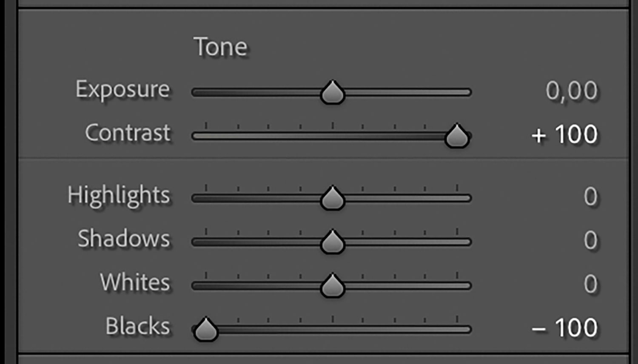The height and width of the screenshot is (364, 638).
Task: Click the Exposure value field showing 0,00
Action: pos(571,91)
